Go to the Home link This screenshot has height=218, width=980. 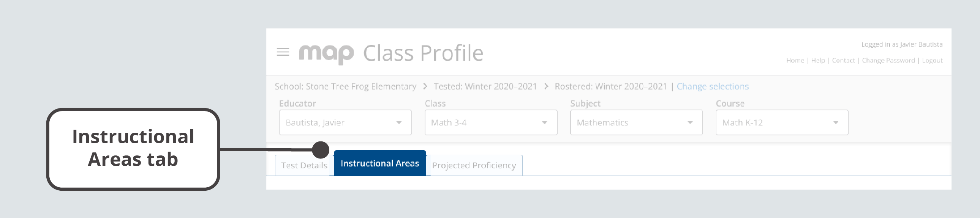[795, 60]
